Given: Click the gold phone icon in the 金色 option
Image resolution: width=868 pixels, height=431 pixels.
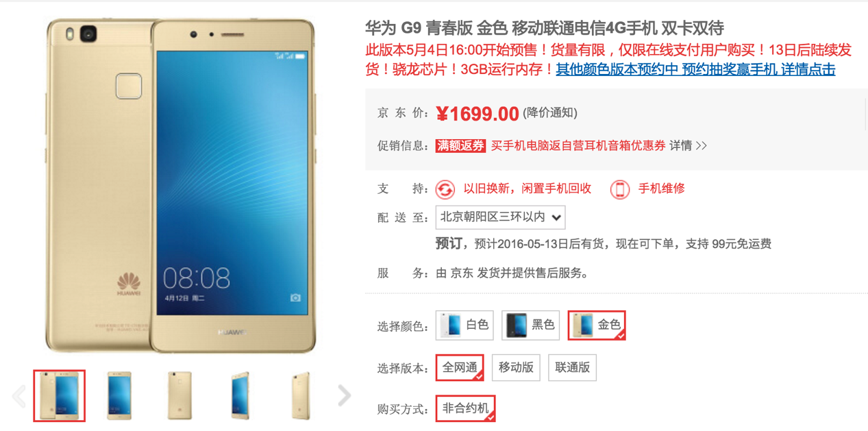Looking at the screenshot, I should coord(583,325).
